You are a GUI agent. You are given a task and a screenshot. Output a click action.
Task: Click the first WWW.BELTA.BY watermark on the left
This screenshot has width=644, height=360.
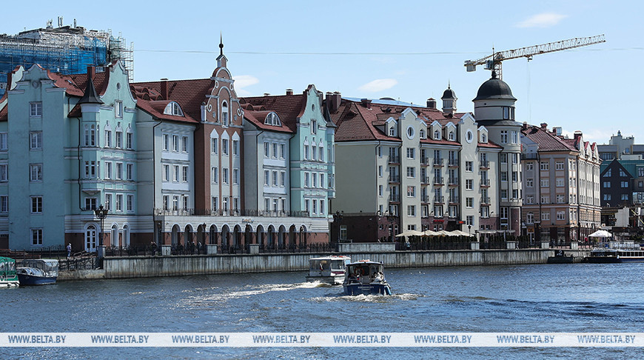36,339
